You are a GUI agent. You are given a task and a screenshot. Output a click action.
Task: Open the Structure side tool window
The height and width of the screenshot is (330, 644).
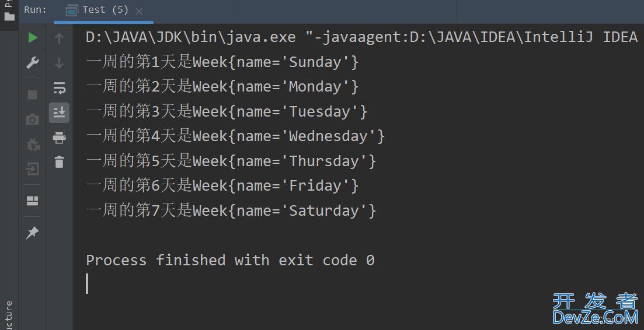coord(9,315)
